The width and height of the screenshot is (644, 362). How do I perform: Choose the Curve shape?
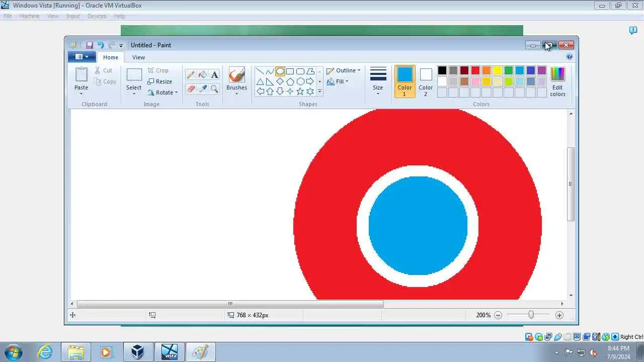point(270,71)
